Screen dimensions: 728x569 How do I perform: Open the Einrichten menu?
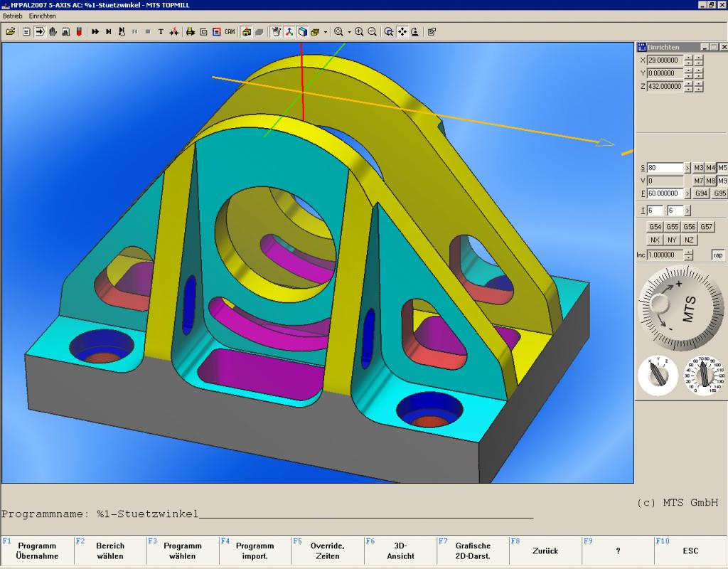click(x=42, y=16)
